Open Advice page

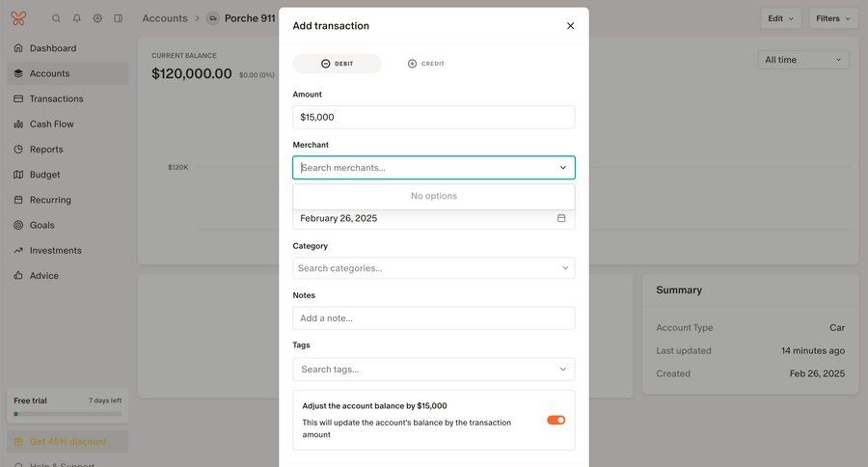point(68,275)
